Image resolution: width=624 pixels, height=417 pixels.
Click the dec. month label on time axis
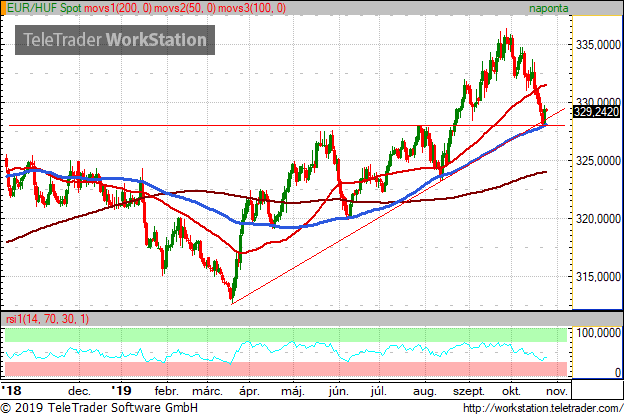pos(79,391)
